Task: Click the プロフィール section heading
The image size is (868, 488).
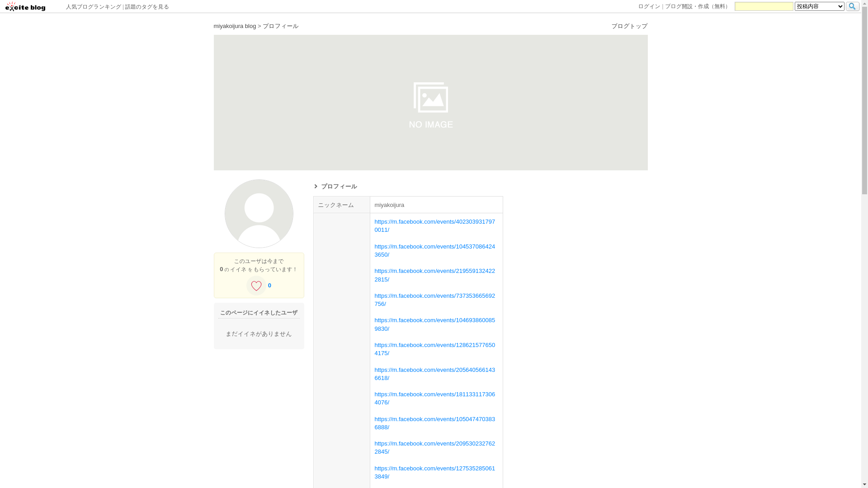Action: (339, 187)
